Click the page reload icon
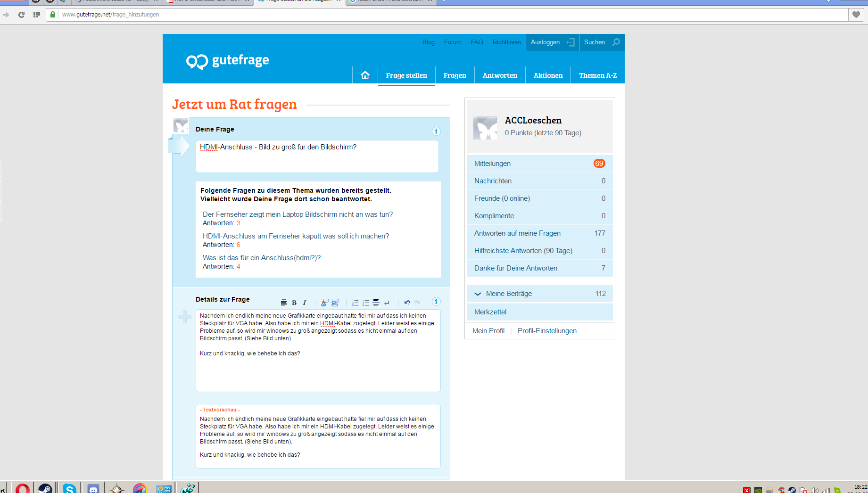This screenshot has height=493, width=868. pyautogui.click(x=21, y=15)
